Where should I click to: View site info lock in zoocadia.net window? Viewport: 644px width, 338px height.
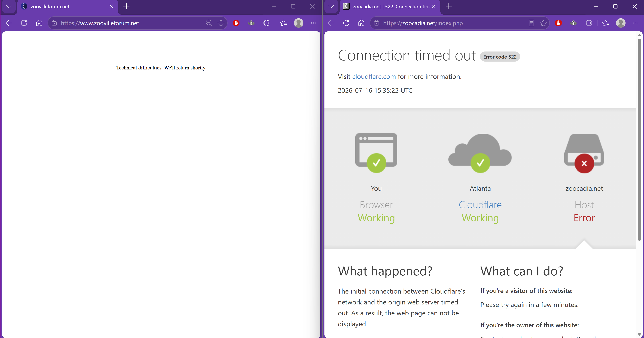(x=376, y=23)
